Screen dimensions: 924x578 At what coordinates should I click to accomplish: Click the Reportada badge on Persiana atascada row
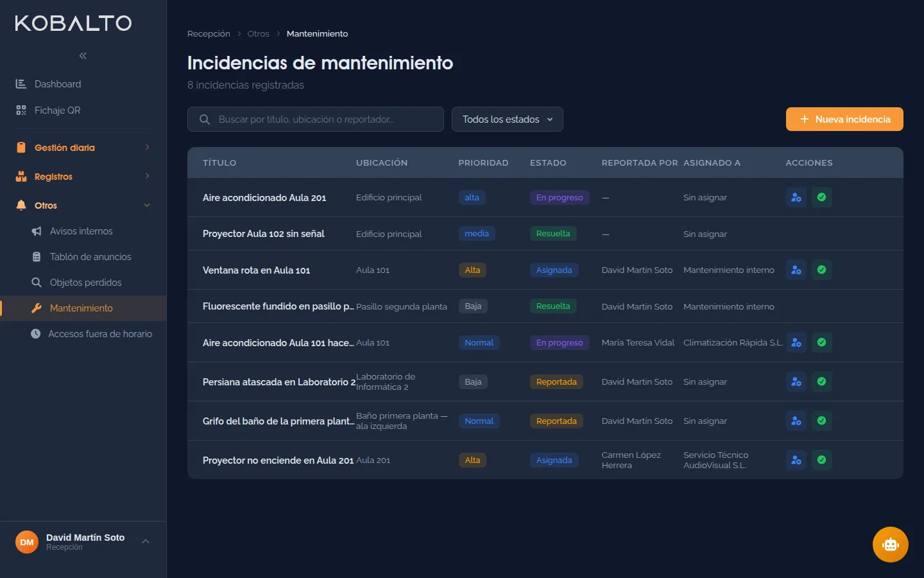click(556, 381)
